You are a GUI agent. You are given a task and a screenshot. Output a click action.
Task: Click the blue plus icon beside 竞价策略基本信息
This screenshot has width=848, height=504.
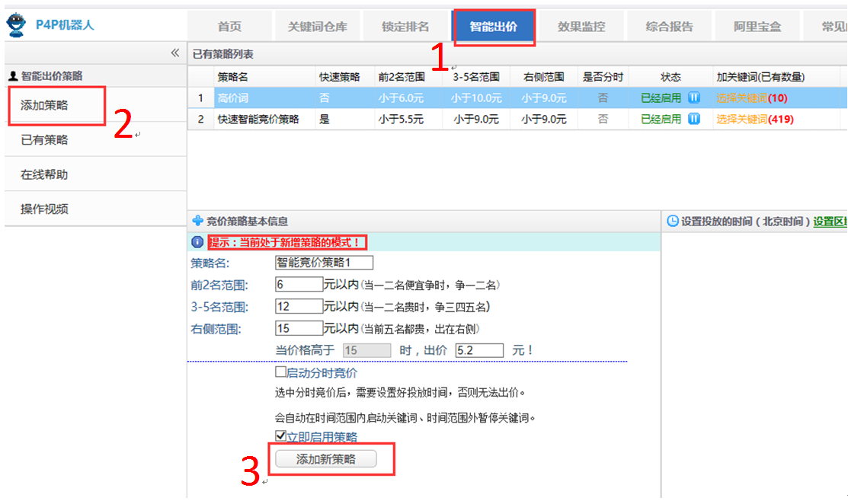(198, 221)
